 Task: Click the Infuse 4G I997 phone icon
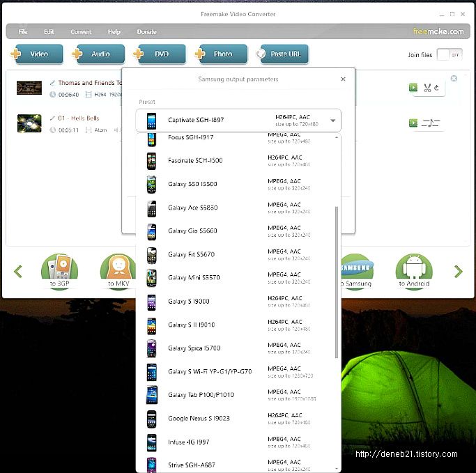pos(151,442)
